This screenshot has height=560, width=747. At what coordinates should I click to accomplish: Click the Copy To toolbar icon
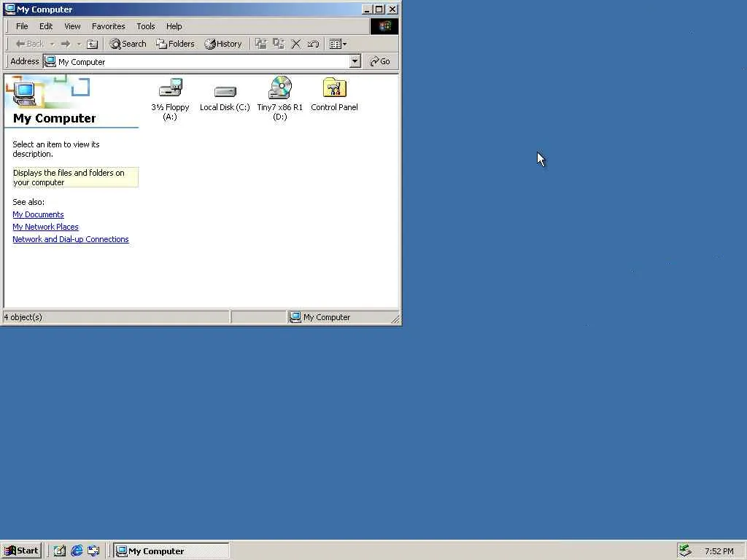pos(278,44)
